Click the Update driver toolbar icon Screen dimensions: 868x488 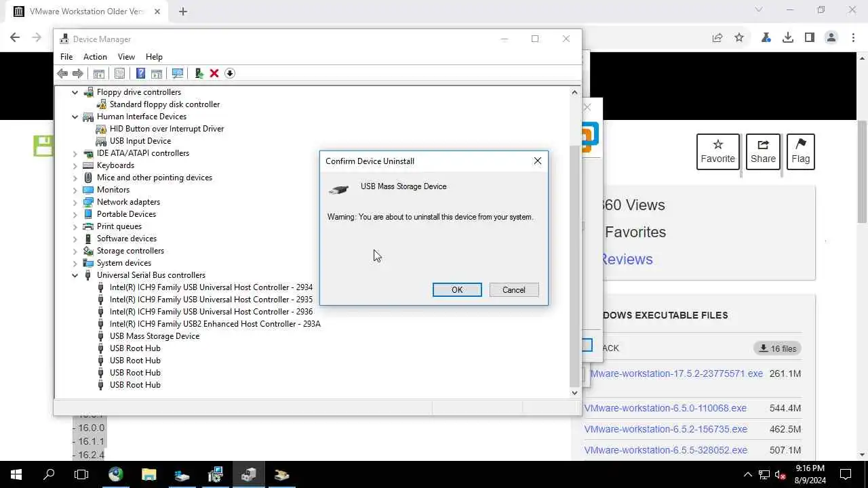199,73
